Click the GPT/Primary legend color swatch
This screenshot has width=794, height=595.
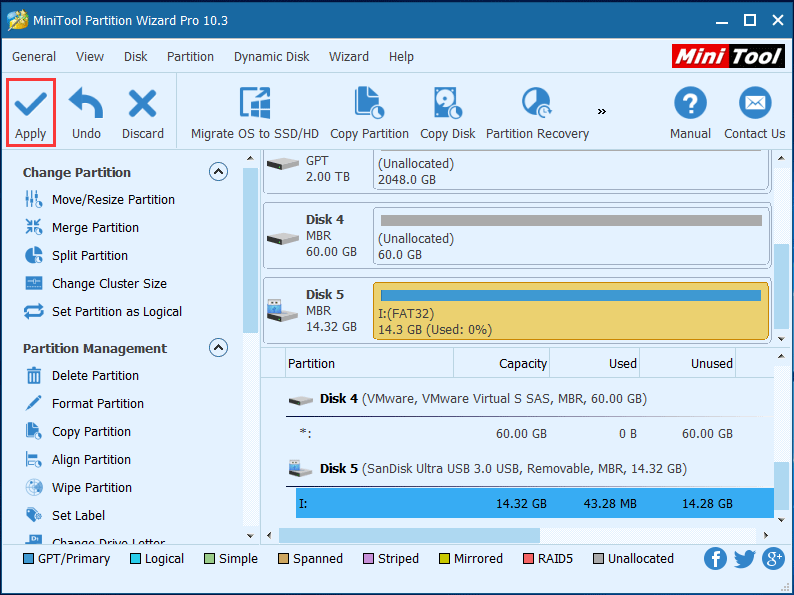(x=28, y=559)
